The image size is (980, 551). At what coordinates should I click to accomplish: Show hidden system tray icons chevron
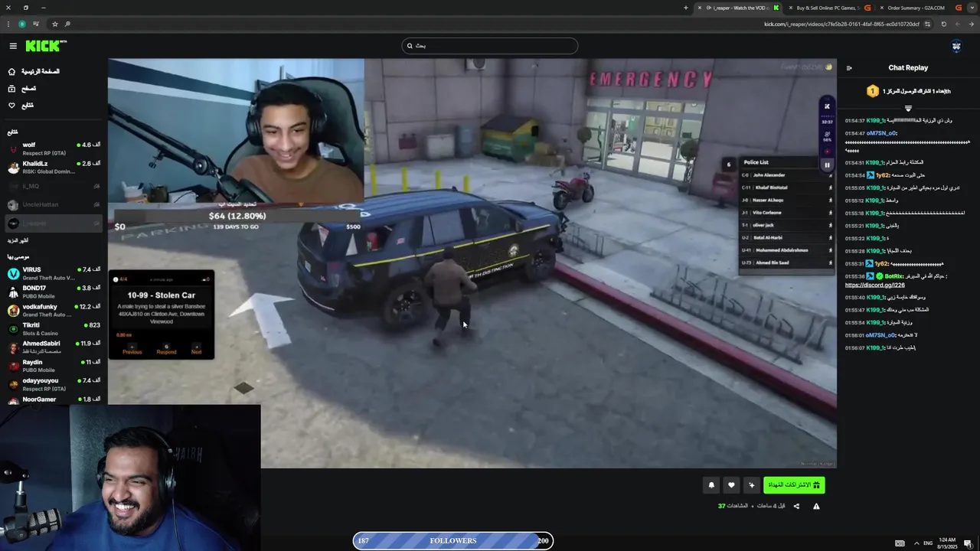coord(916,543)
